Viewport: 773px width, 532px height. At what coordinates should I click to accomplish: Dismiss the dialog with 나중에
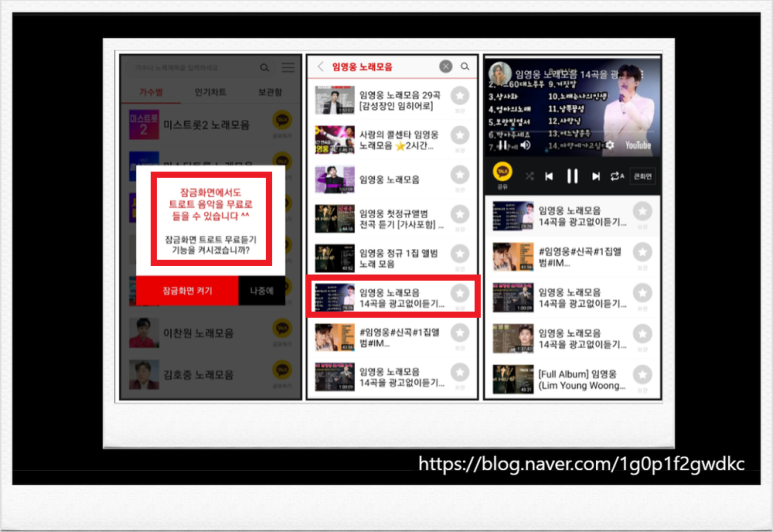pos(262,290)
